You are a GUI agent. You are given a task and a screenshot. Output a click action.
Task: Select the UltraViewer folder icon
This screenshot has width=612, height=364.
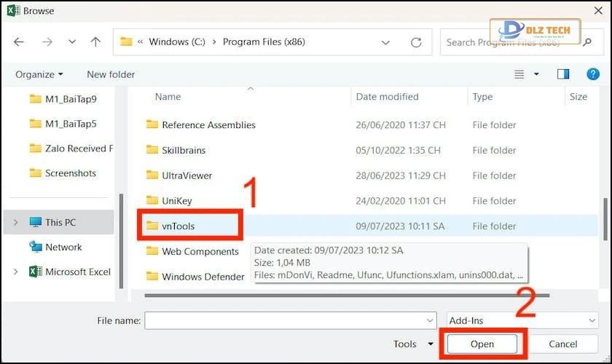[x=152, y=175]
